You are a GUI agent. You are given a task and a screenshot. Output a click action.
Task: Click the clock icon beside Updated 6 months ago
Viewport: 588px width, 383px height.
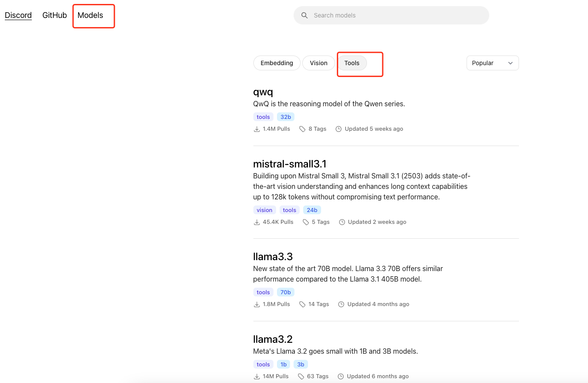(341, 376)
